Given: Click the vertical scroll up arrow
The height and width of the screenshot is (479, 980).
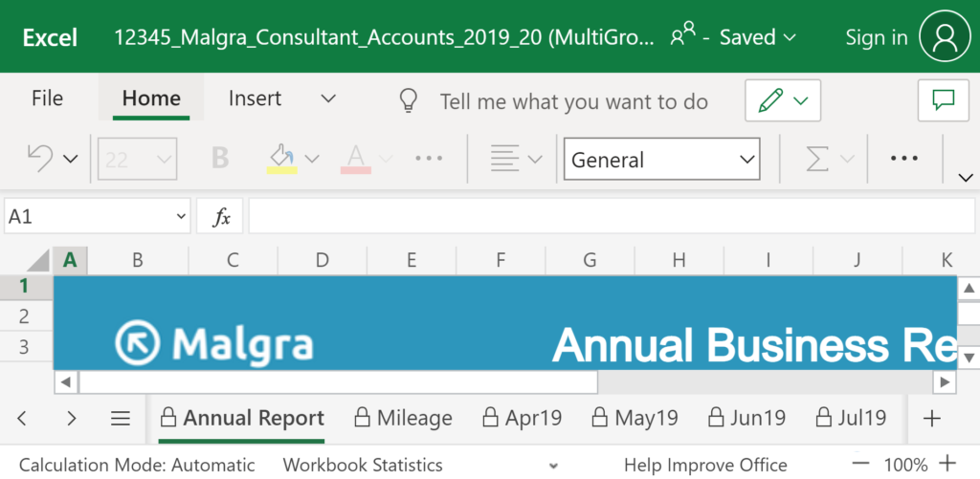Looking at the screenshot, I should click(969, 288).
